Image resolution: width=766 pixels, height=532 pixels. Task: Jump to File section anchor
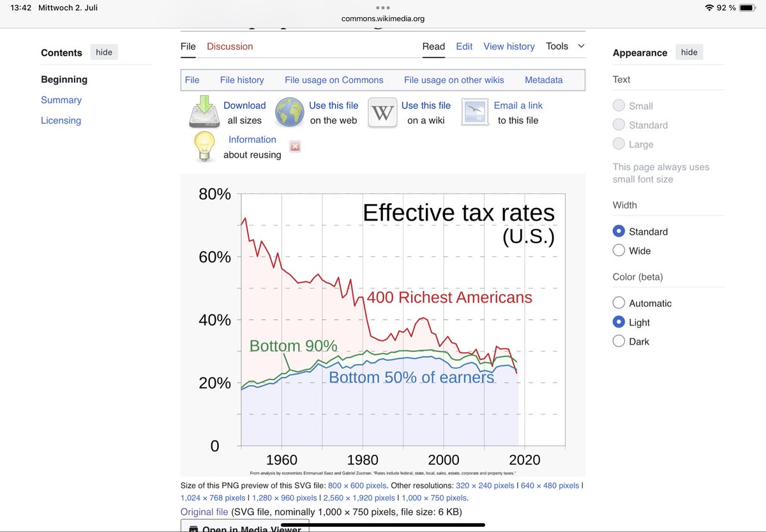pos(192,80)
